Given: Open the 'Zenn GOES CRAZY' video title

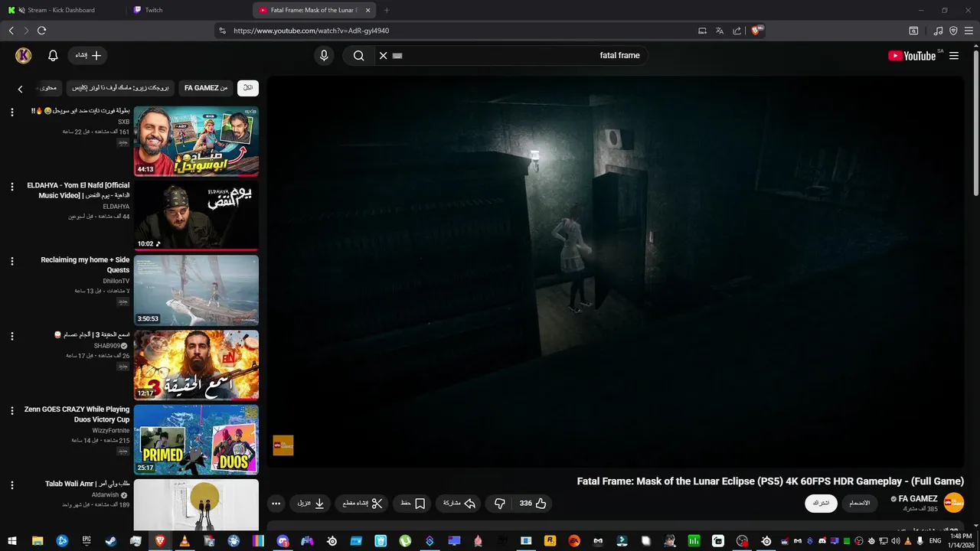Looking at the screenshot, I should (x=77, y=415).
